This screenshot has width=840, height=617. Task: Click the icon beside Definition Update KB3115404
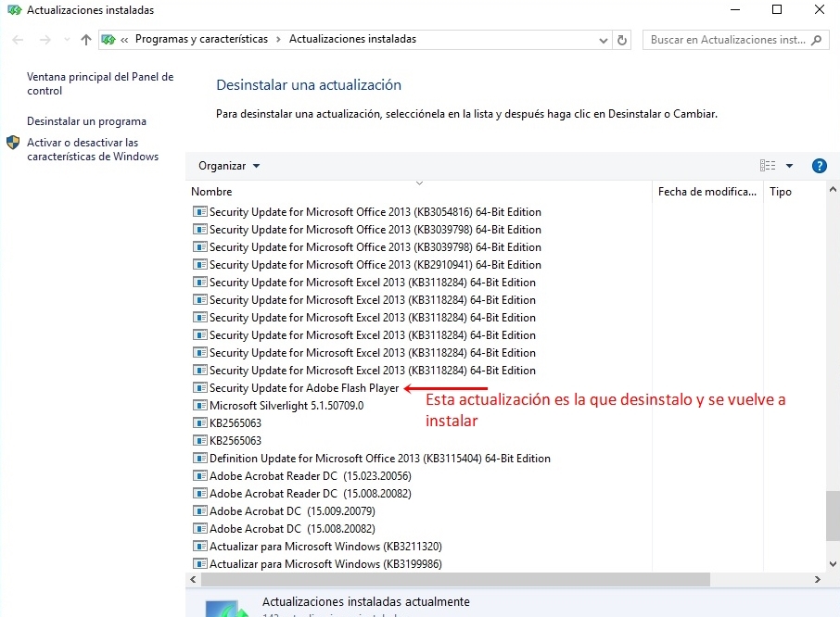point(200,458)
